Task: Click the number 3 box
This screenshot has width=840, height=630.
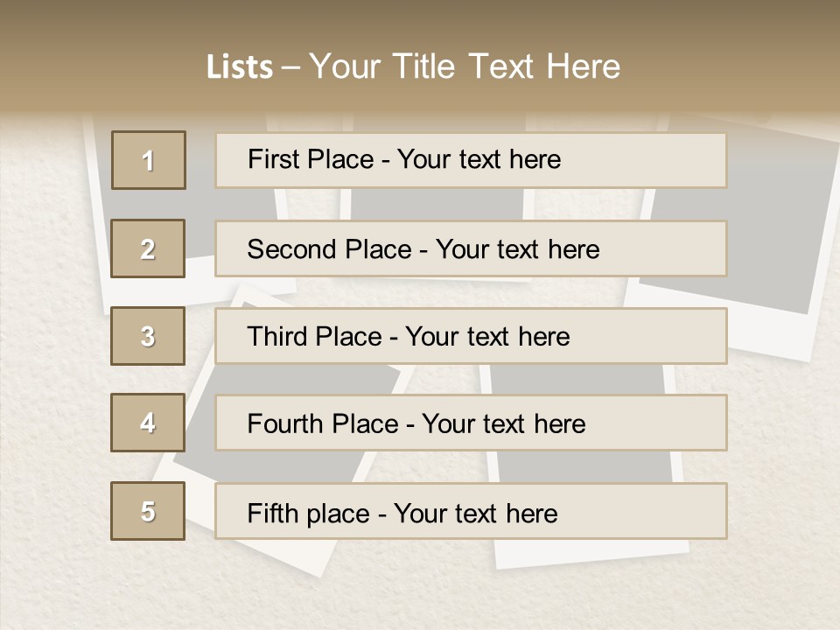Action: click(x=148, y=336)
